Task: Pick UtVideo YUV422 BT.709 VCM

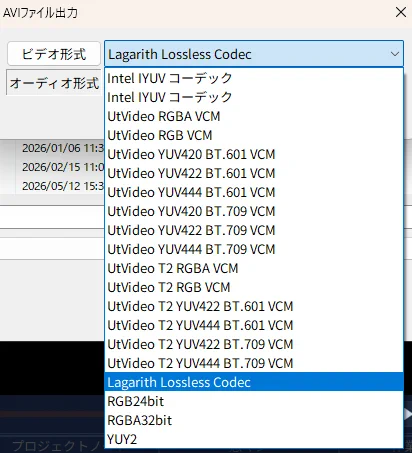Action: (x=254, y=230)
